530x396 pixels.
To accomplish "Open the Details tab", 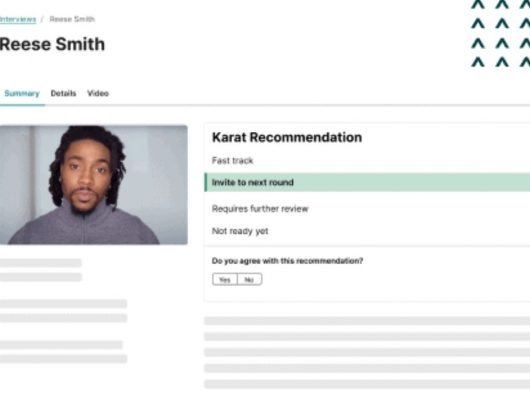I will tap(63, 93).
